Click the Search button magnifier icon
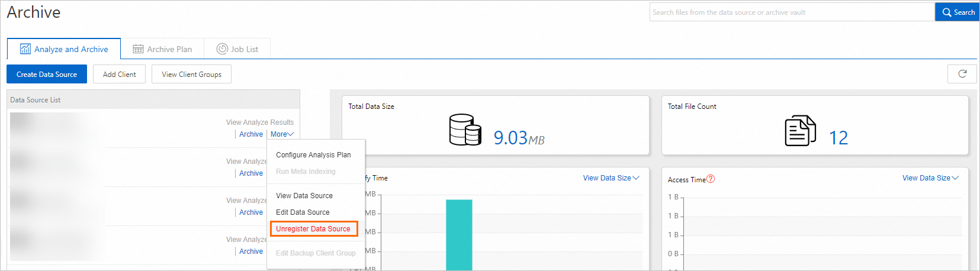The height and width of the screenshot is (271, 980). tap(947, 12)
